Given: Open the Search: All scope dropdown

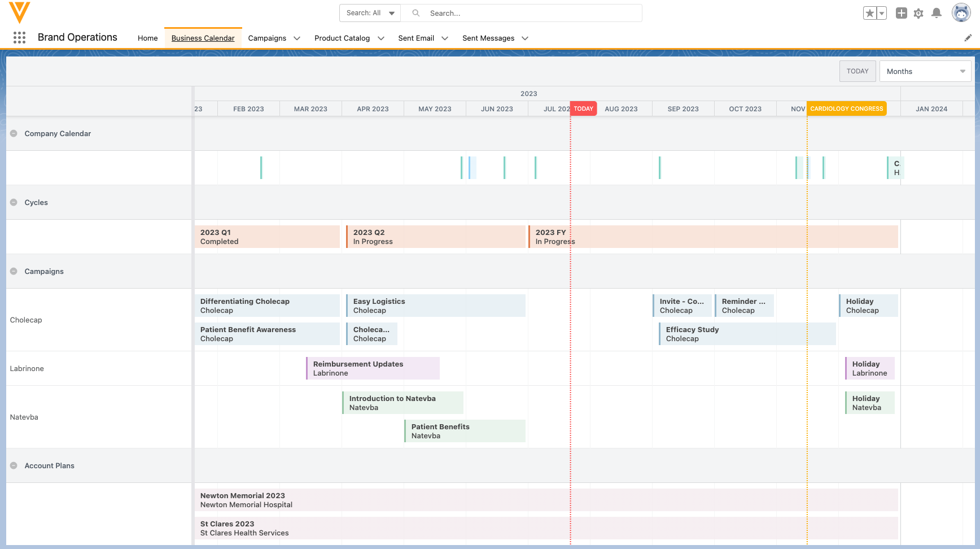Looking at the screenshot, I should click(x=370, y=13).
